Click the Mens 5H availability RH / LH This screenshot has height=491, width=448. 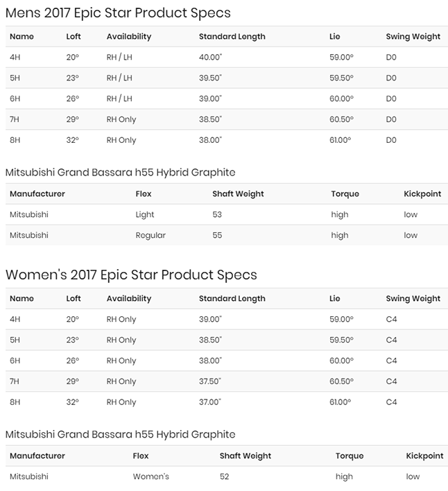click(x=119, y=78)
